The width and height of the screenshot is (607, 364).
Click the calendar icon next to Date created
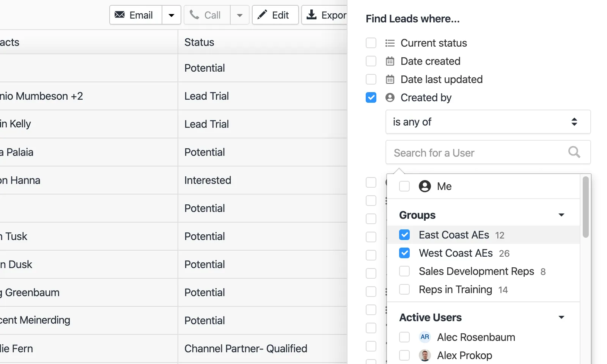click(390, 61)
